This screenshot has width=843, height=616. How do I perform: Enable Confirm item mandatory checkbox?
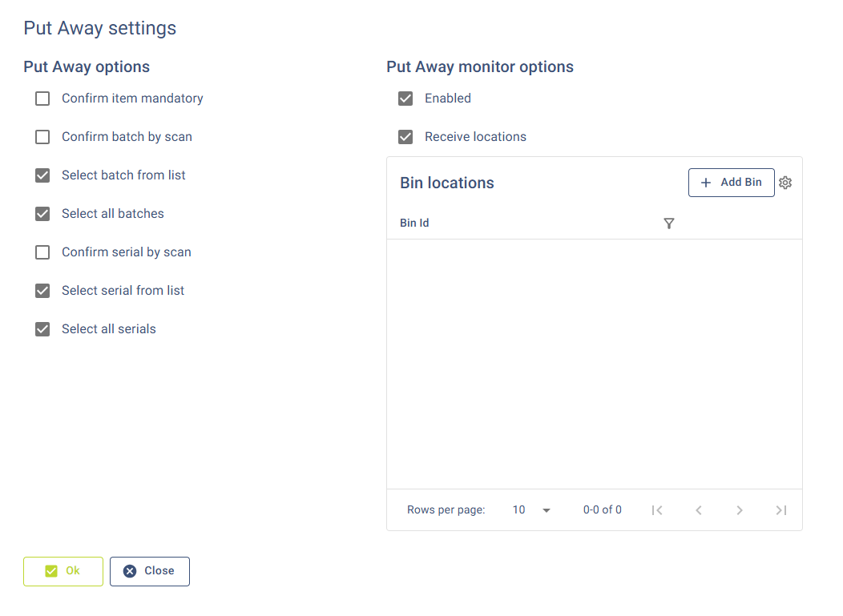point(42,99)
